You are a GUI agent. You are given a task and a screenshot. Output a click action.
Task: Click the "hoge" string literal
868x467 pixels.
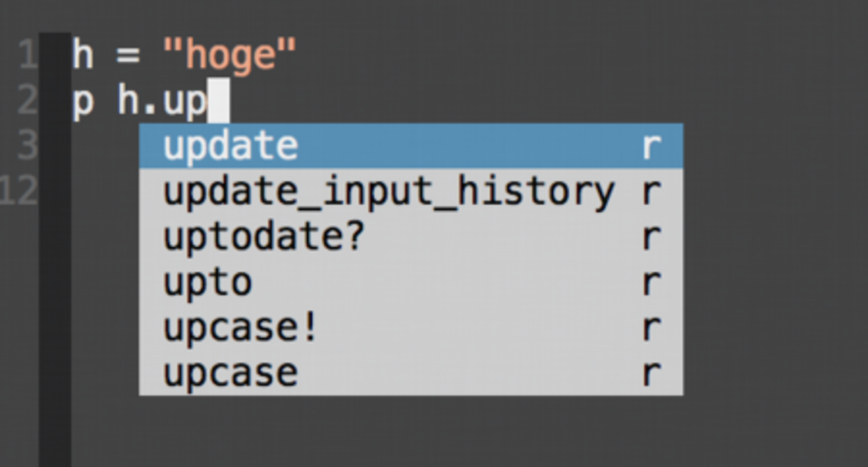tap(230, 55)
